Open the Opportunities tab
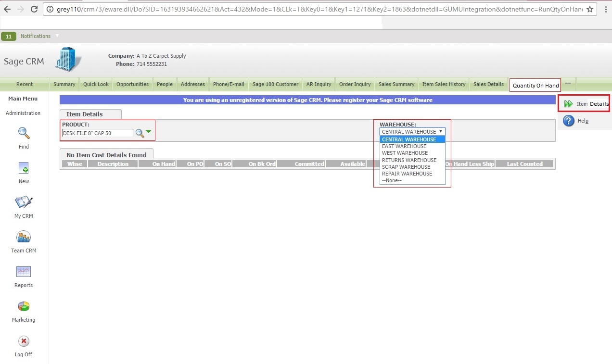The height and width of the screenshot is (364, 612). click(x=132, y=84)
